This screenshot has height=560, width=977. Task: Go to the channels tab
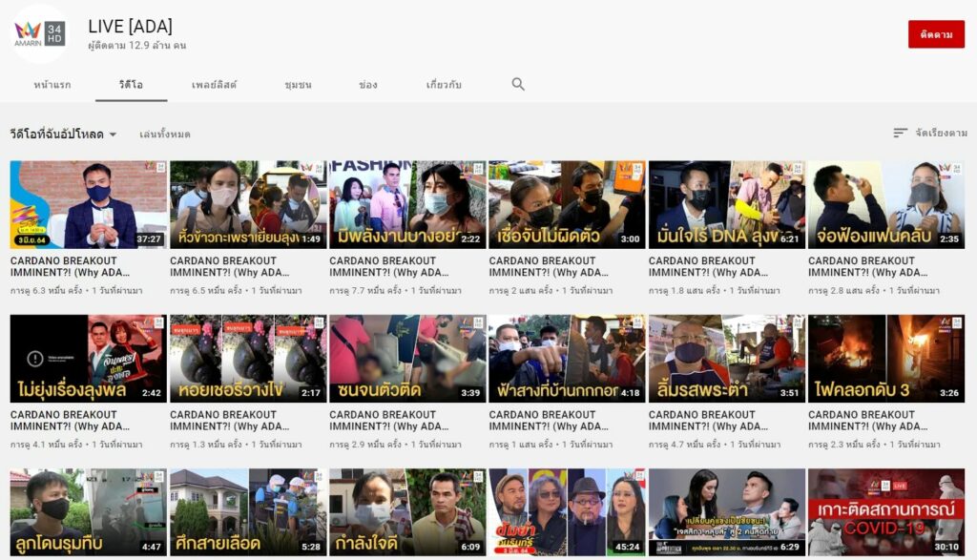point(368,85)
